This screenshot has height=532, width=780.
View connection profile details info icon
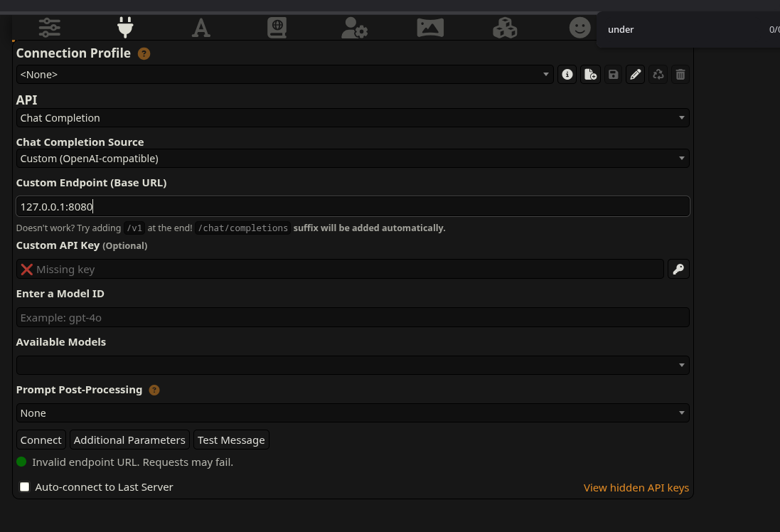(x=567, y=75)
